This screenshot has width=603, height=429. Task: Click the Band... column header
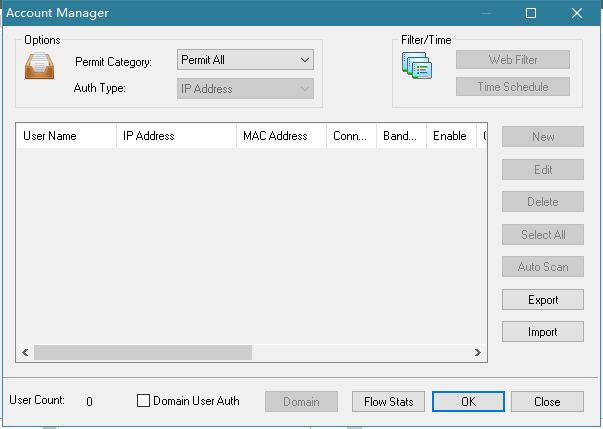(401, 136)
